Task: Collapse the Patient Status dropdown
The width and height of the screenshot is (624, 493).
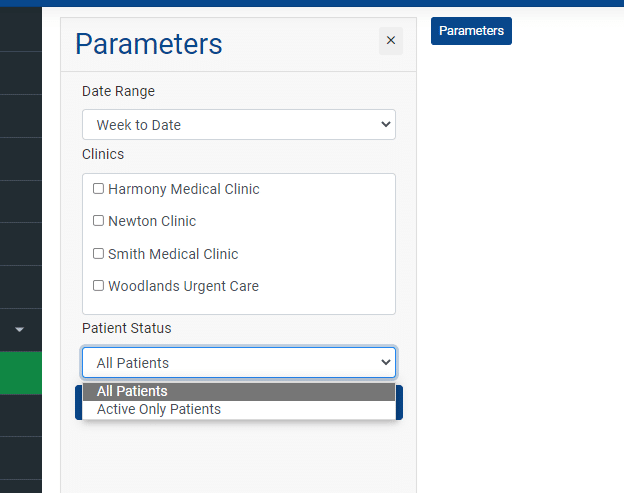Action: [239, 362]
